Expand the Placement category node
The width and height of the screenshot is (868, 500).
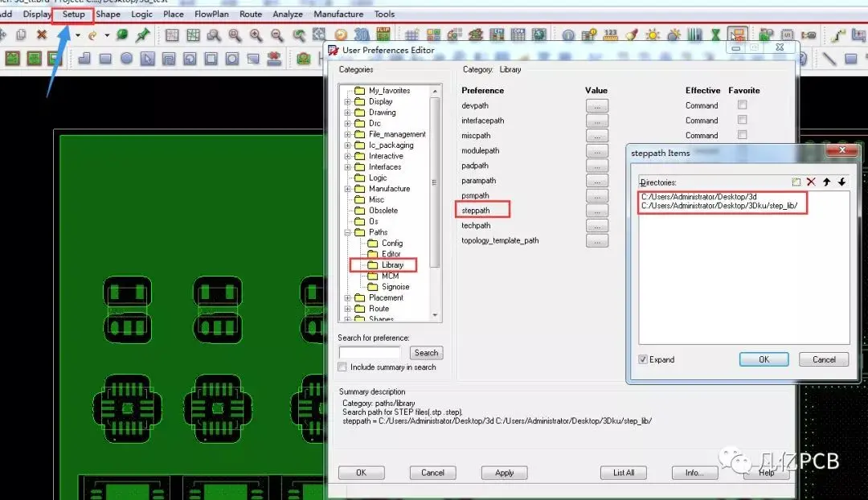click(x=348, y=298)
